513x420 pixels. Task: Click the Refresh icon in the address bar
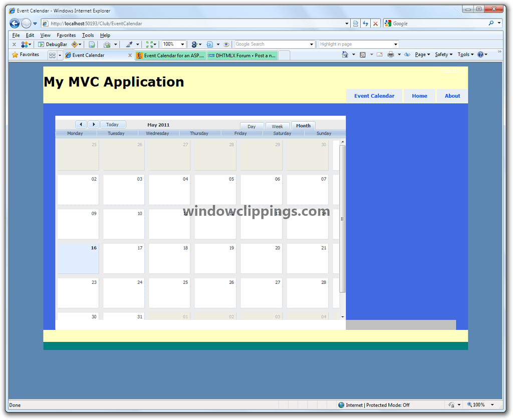pos(366,23)
